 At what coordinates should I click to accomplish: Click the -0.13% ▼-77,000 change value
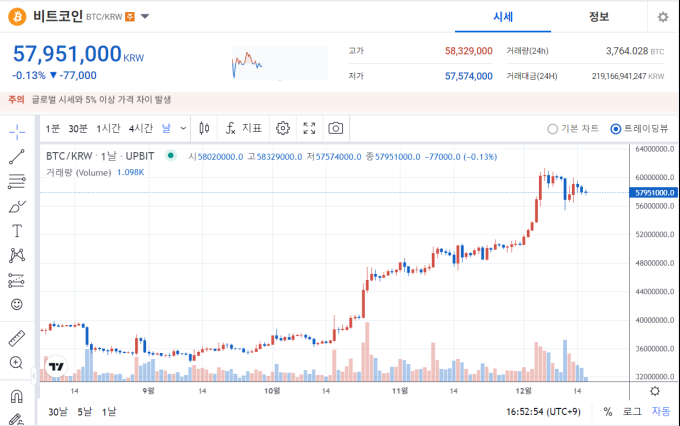coord(55,75)
